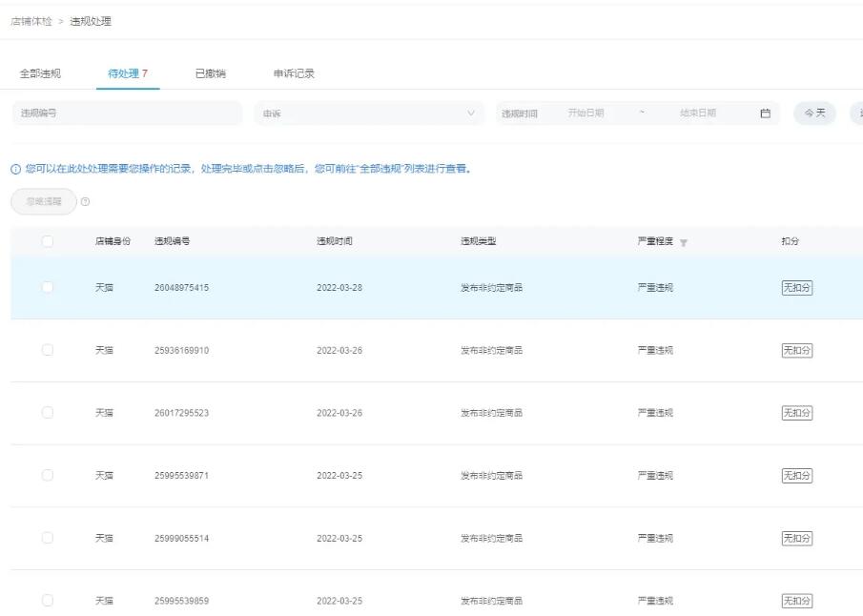Click the 店铺身份 column header
This screenshot has width=863, height=616.
pyautogui.click(x=113, y=241)
